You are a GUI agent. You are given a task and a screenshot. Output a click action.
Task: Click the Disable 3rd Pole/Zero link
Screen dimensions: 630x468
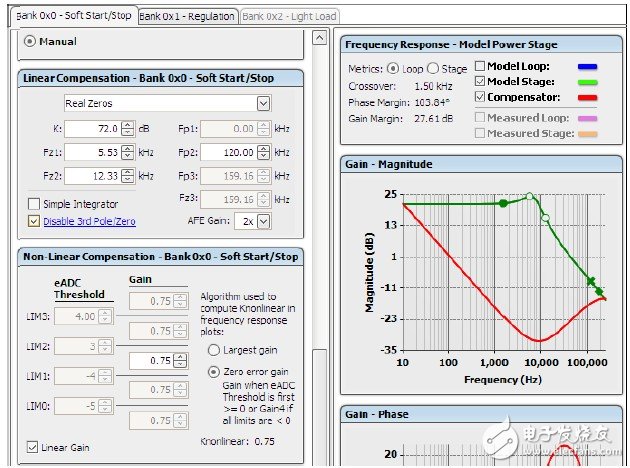(x=91, y=221)
